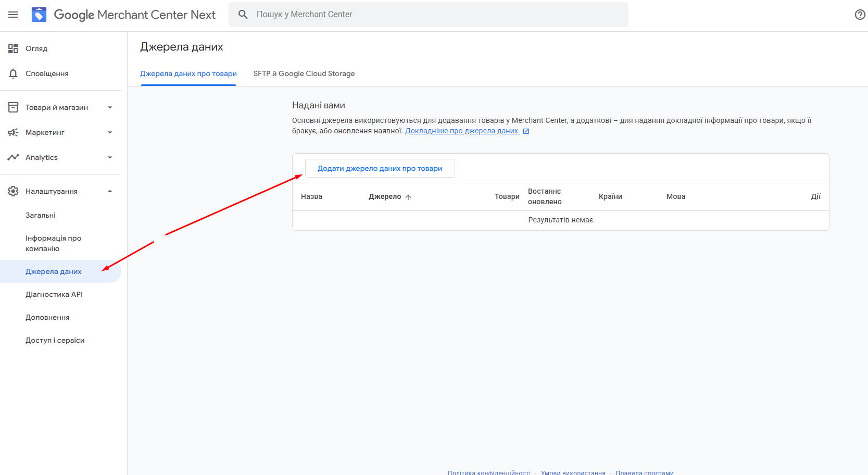Focus the Пошук у Merchant Center field
The width and height of the screenshot is (868, 475).
pyautogui.click(x=437, y=15)
